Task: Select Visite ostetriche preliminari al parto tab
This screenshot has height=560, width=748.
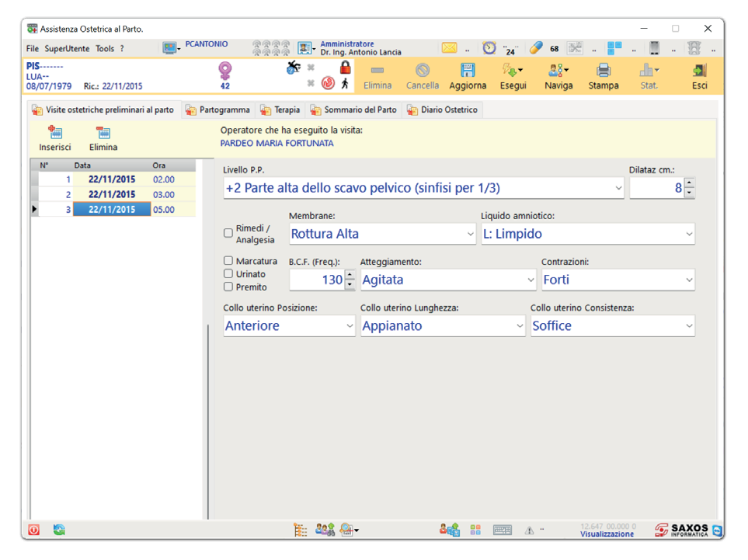Action: coord(103,110)
